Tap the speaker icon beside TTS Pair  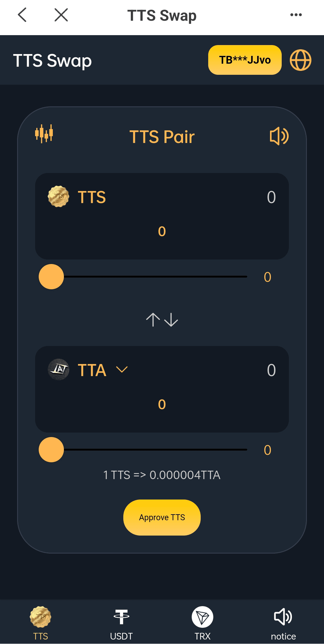coord(279,136)
